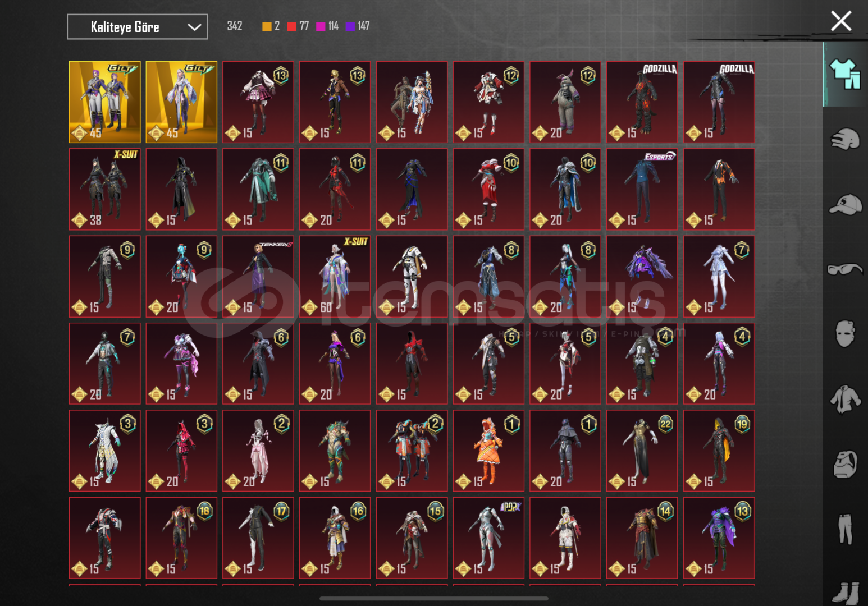The height and width of the screenshot is (606, 868).
Task: Select the dark hooded outfit badge 1
Action: point(565,451)
